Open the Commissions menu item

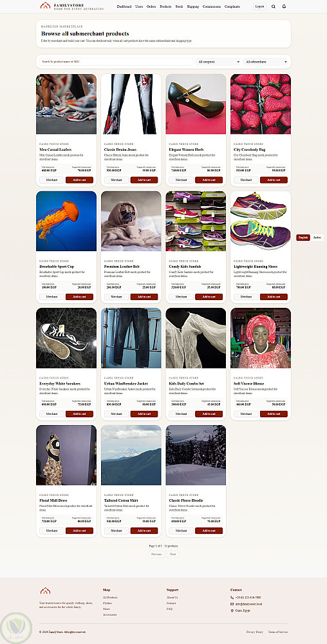pyautogui.click(x=212, y=6)
